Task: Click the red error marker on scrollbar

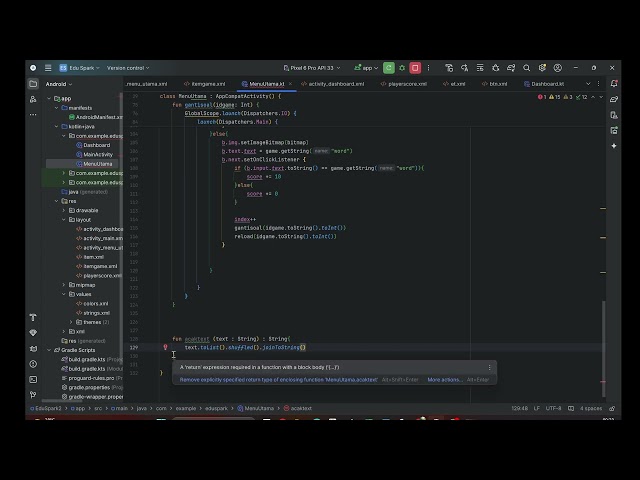Action: coord(603,382)
